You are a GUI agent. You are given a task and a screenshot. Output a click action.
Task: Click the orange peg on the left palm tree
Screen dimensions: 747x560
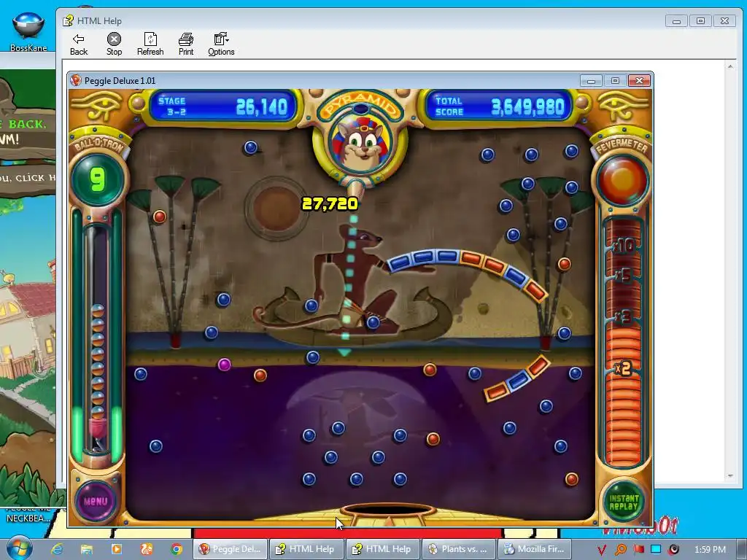[160, 217]
